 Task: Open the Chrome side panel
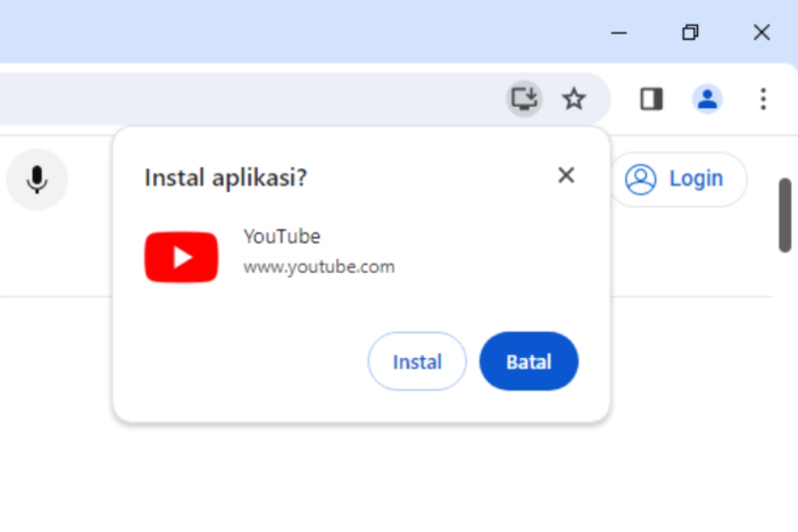652,100
